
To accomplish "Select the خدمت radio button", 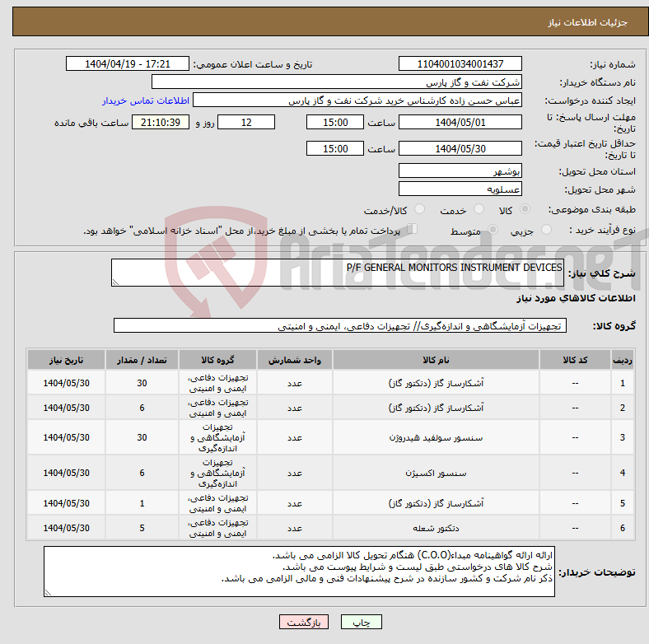I will pyautogui.click(x=479, y=209).
